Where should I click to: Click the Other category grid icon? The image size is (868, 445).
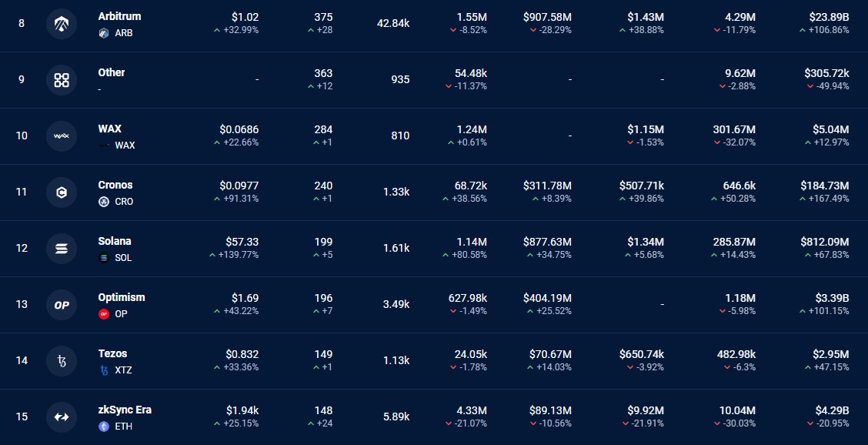(x=62, y=80)
